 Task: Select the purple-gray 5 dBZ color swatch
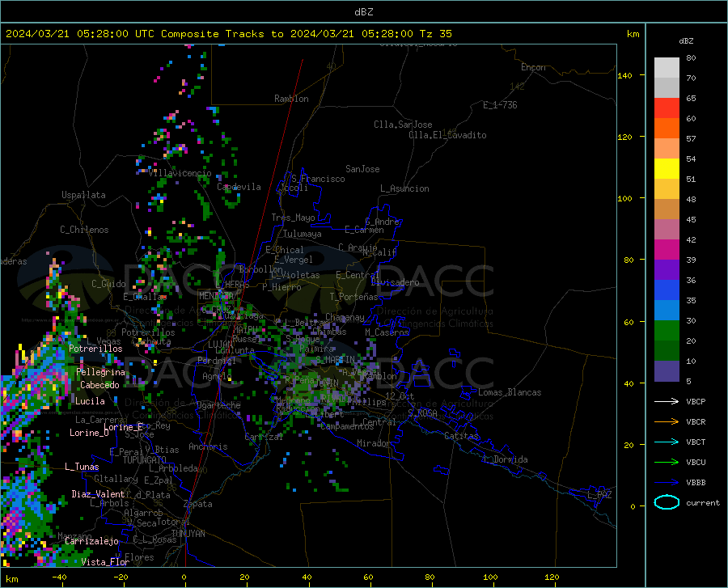(667, 371)
